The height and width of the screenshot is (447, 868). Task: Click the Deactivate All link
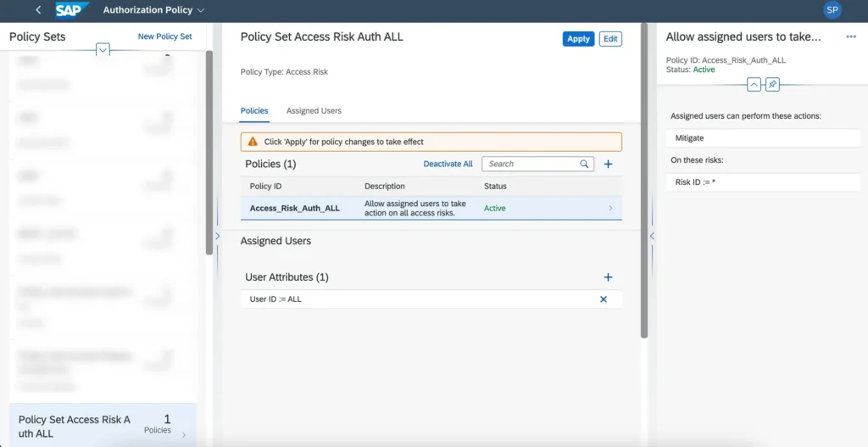pos(448,164)
